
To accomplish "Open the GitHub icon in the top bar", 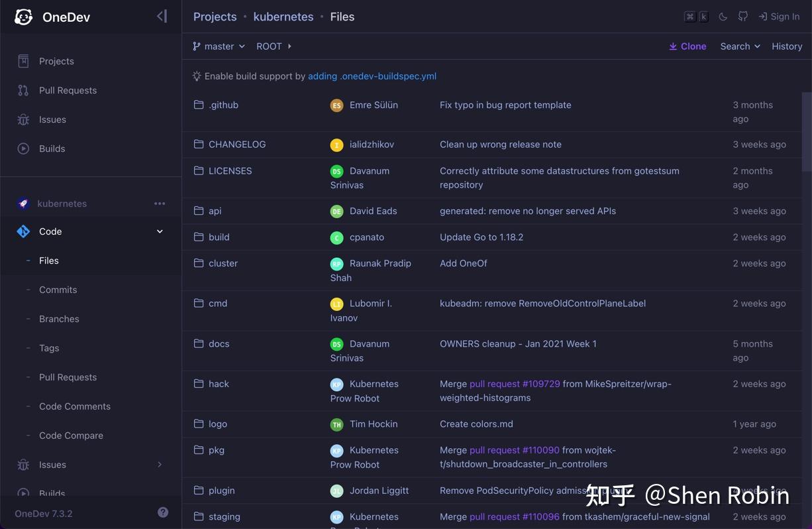I will (x=742, y=16).
